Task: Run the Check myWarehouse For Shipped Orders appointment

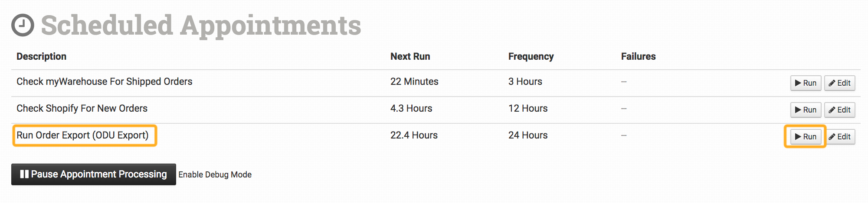Action: (x=806, y=83)
